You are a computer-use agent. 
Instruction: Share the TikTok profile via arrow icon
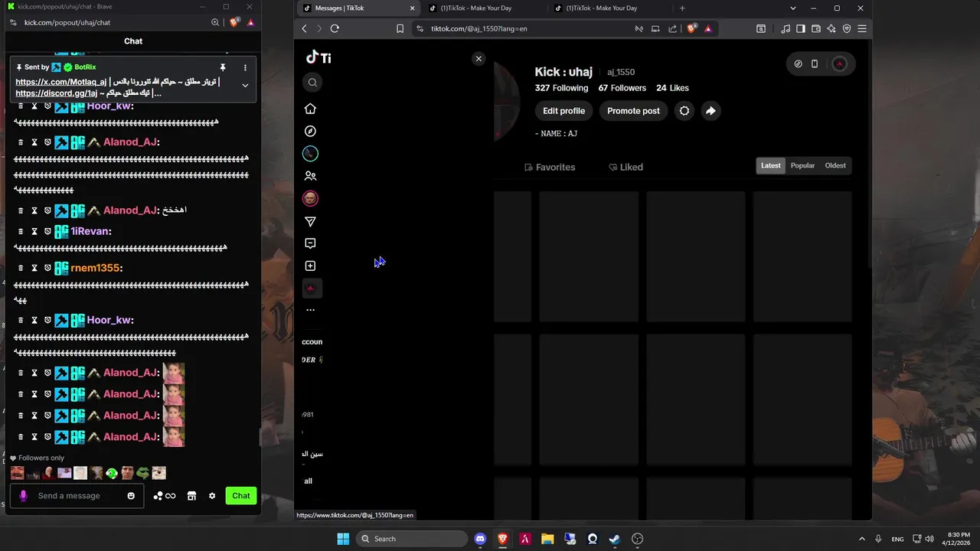point(710,111)
